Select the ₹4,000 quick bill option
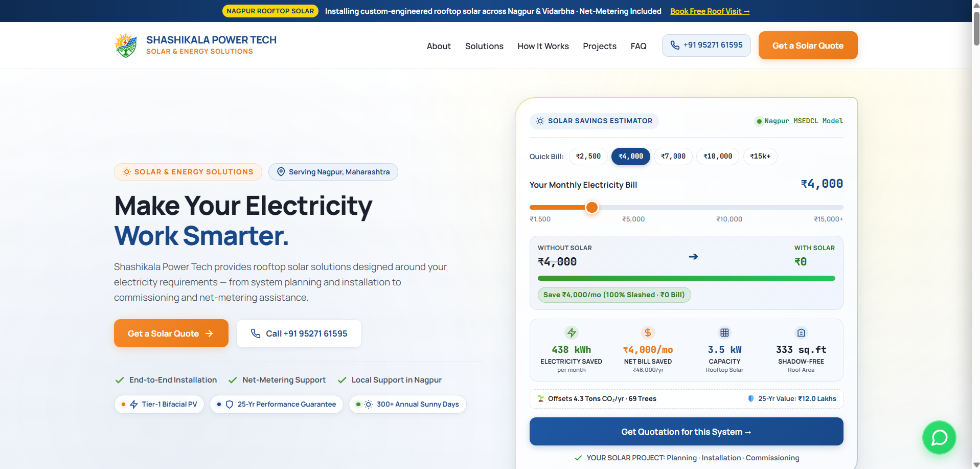 click(631, 157)
